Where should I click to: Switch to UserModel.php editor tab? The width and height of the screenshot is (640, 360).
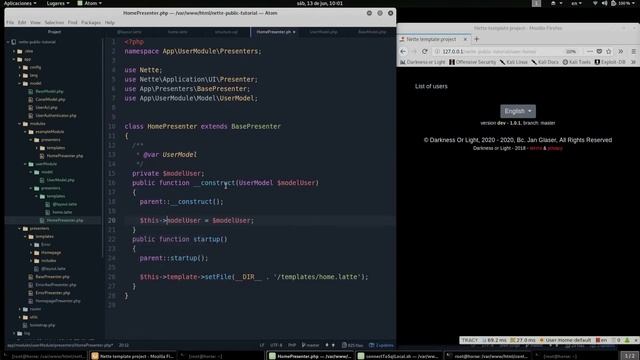(x=323, y=32)
